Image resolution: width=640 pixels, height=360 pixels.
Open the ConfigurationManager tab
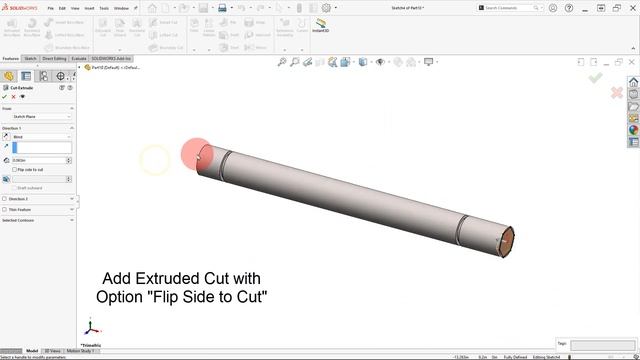tap(43, 76)
